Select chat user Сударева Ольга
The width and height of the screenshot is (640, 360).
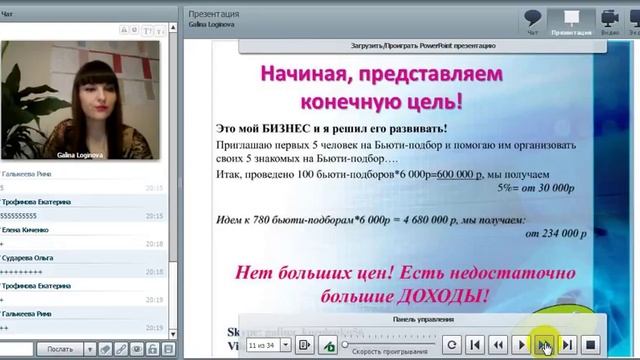pos(28,258)
